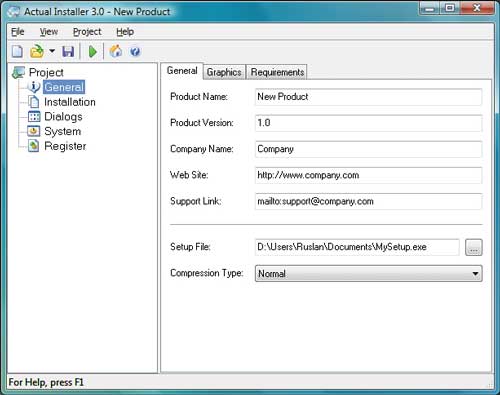The height and width of the screenshot is (395, 500).
Task: Open the File menu
Action: tap(18, 32)
